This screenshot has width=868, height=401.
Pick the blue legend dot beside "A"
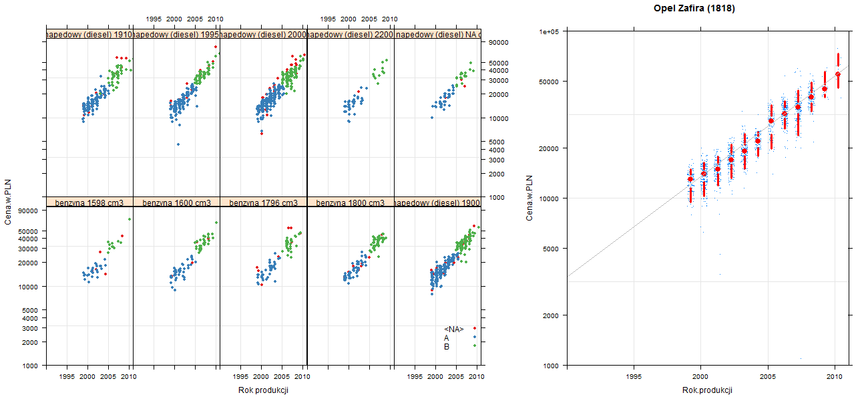[x=475, y=337]
